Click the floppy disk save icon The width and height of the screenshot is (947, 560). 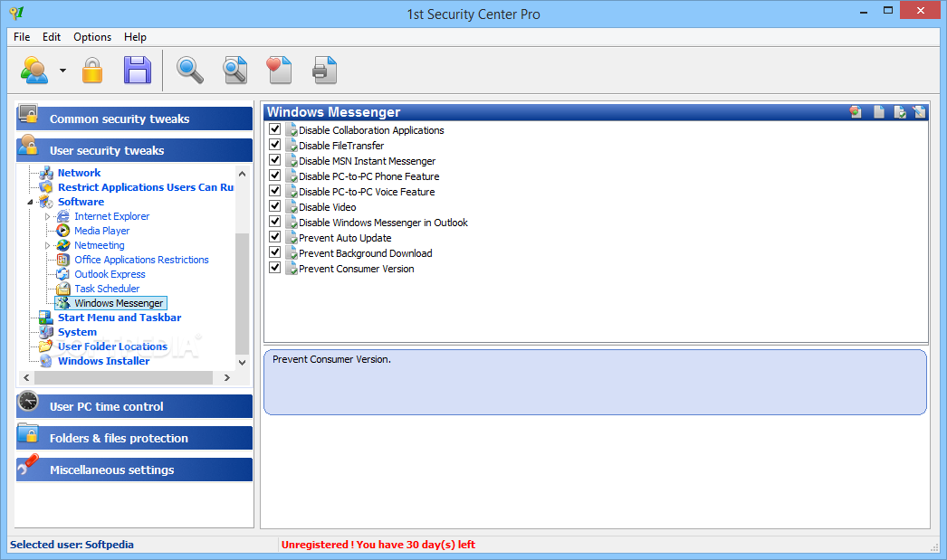pyautogui.click(x=138, y=70)
